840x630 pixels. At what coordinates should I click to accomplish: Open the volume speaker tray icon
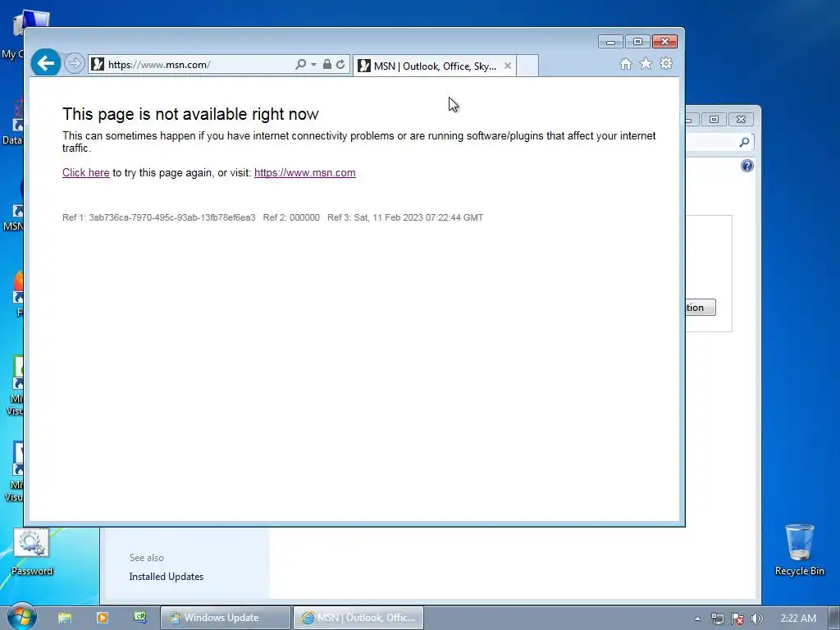tap(756, 619)
